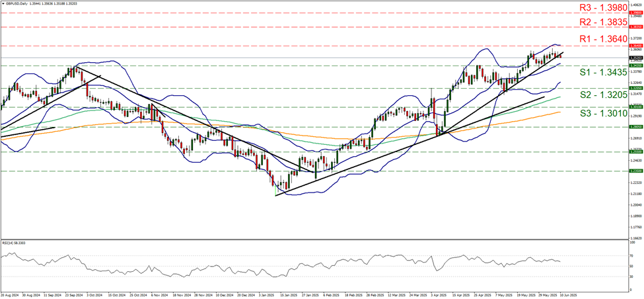This screenshot has width=644, height=299.
Task: Click the January 2025 low candlestick
Action: pyautogui.click(x=275, y=190)
